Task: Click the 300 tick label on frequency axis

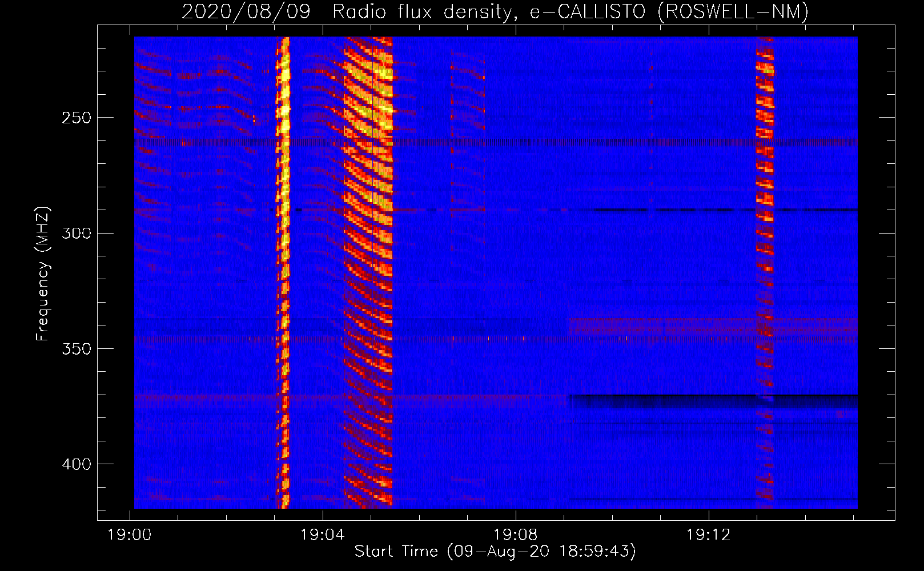Action: tap(77, 233)
